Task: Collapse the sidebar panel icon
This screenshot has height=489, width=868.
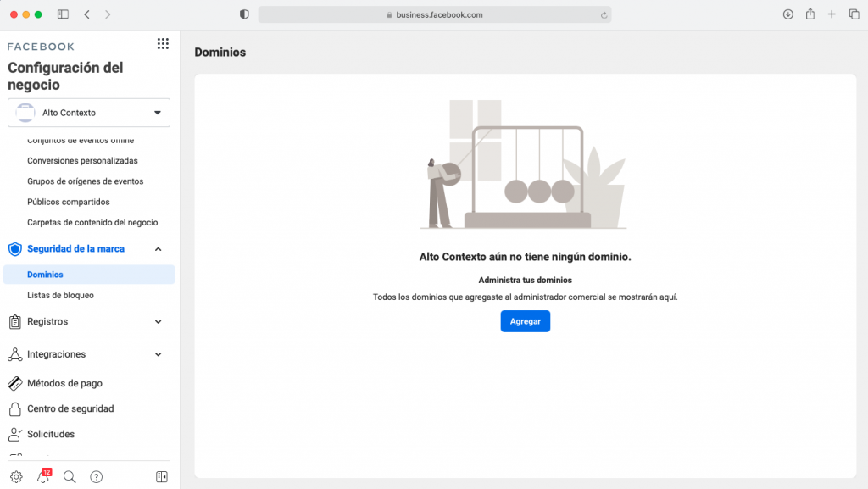Action: point(161,476)
